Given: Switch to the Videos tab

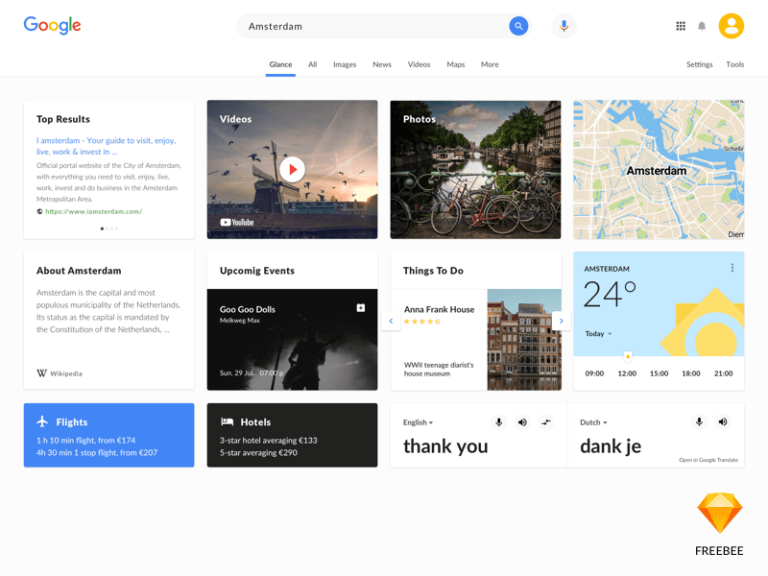Looking at the screenshot, I should pos(419,64).
